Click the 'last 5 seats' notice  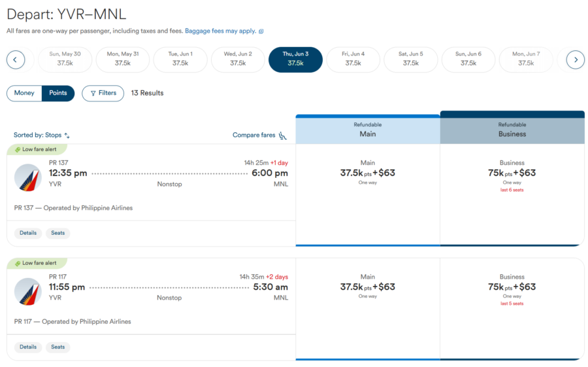click(x=512, y=304)
